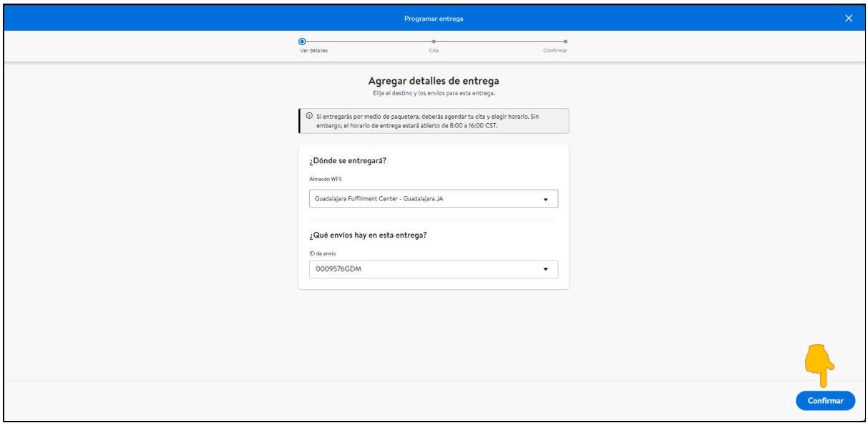Open the 0009576GDM shipment ID selector
This screenshot has height=428, width=868.
click(434, 269)
